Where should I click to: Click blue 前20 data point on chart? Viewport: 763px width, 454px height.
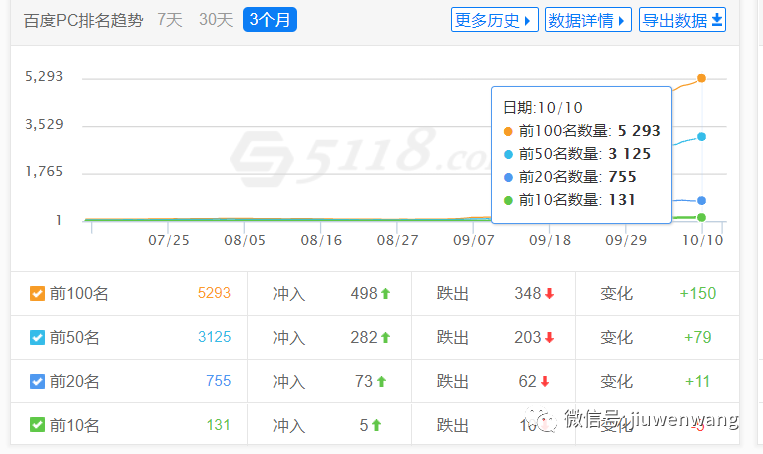click(701, 200)
